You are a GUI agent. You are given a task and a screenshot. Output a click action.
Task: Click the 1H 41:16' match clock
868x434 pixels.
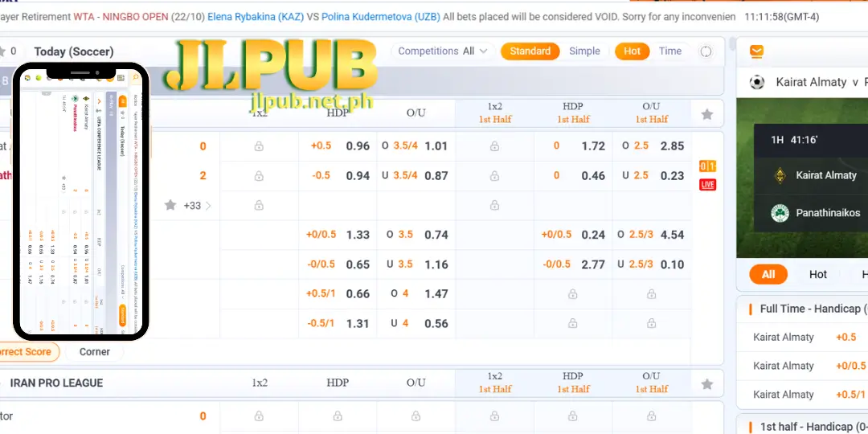click(794, 140)
